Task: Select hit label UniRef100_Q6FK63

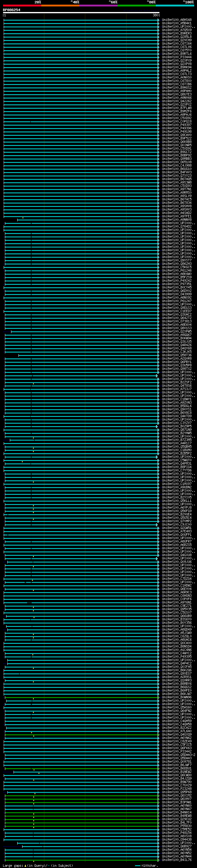Action: click(x=177, y=748)
